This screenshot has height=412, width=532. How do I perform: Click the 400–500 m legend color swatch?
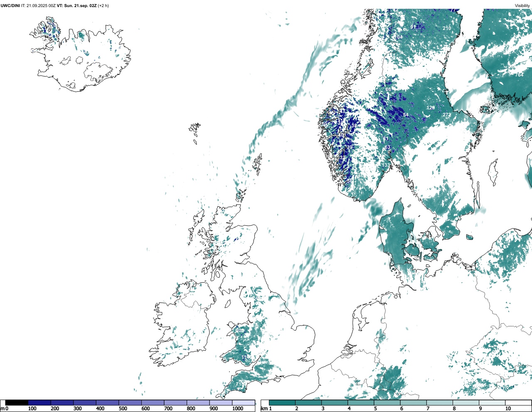pos(107,403)
